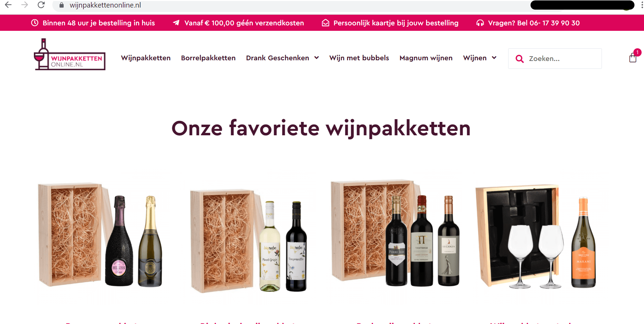Reload the page with refresh icon
Screen dimensions: 644x324
click(41, 5)
